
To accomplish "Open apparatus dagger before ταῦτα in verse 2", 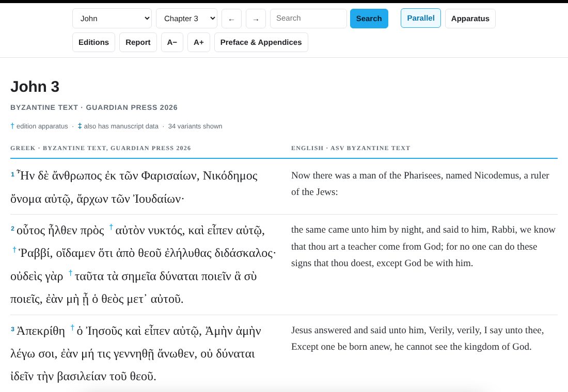I will click(71, 272).
